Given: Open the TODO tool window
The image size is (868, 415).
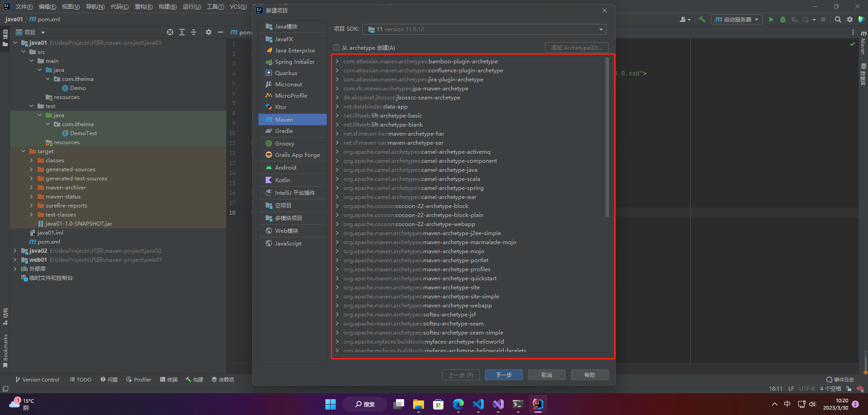Looking at the screenshot, I should pos(81,380).
